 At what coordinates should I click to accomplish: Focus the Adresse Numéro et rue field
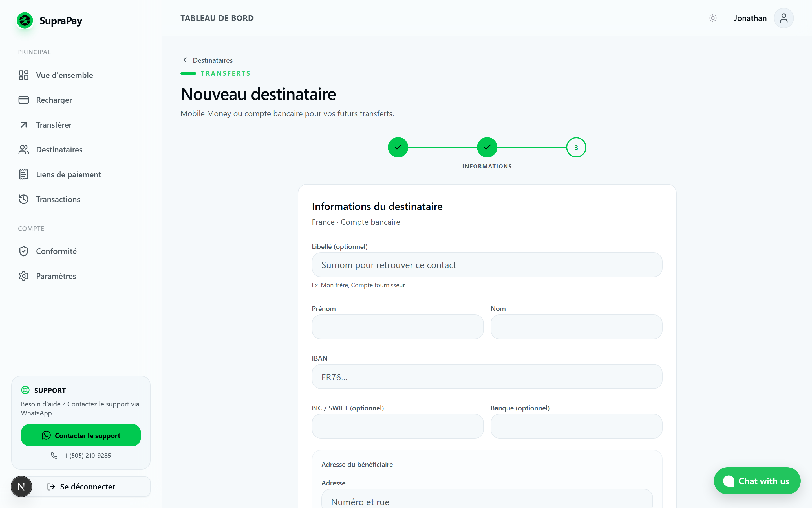click(x=487, y=499)
